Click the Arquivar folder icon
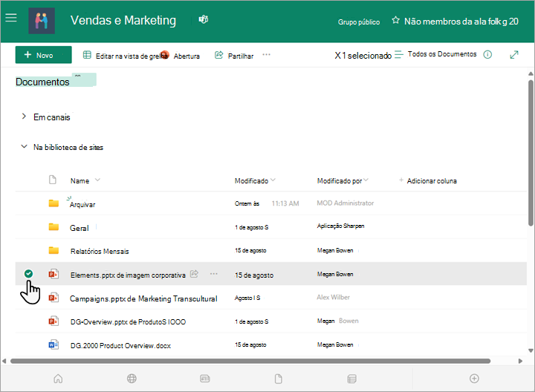The image size is (535, 392). click(x=53, y=203)
